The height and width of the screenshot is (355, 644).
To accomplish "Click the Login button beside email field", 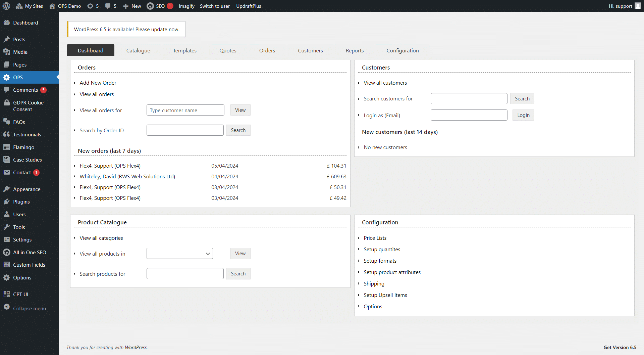I will [523, 115].
